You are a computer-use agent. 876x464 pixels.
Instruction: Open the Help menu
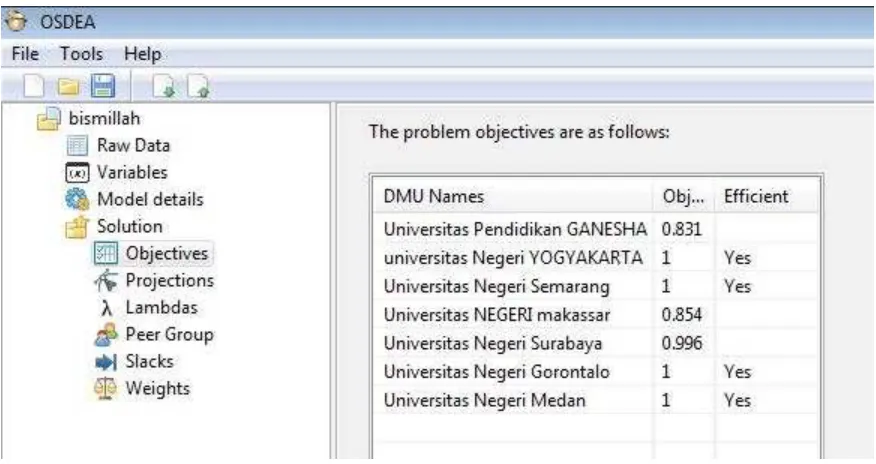click(x=142, y=54)
